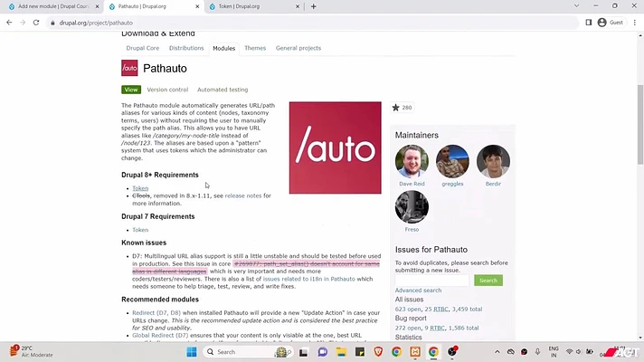Screen dimensions: 644x362
Task: Open the Themes tab
Action: coord(255,48)
